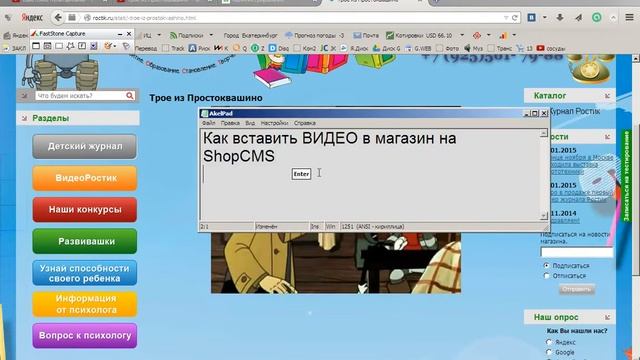This screenshot has height=360, width=640.
Task: Click the newsletter email input field
Action: pyautogui.click(x=577, y=252)
